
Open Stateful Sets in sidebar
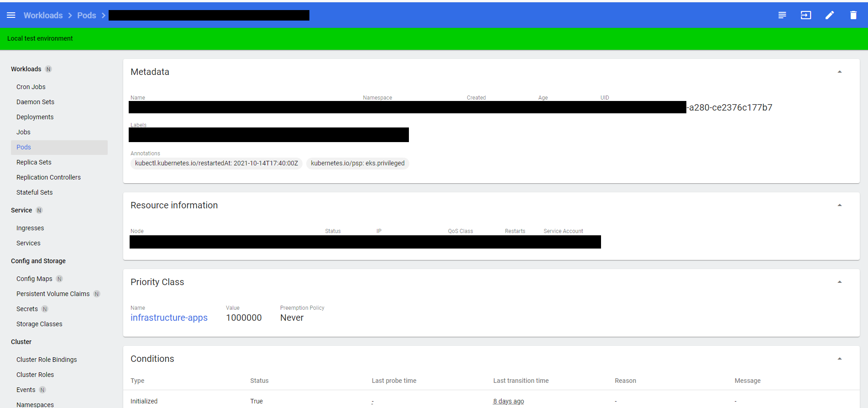tap(35, 192)
